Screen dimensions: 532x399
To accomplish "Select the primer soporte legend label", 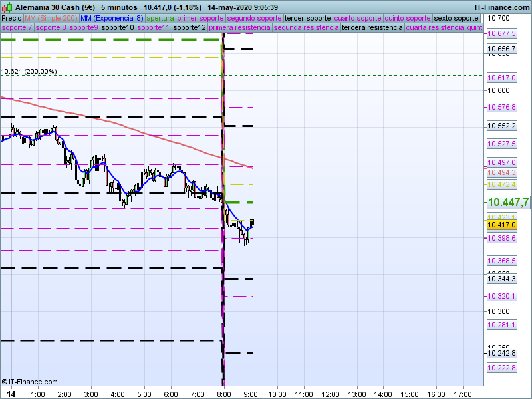I will [x=200, y=18].
